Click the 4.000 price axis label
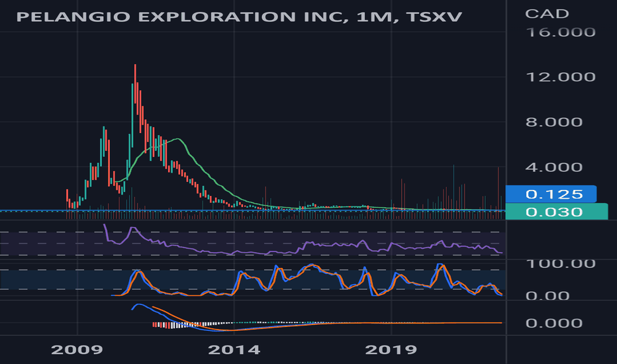 (553, 167)
